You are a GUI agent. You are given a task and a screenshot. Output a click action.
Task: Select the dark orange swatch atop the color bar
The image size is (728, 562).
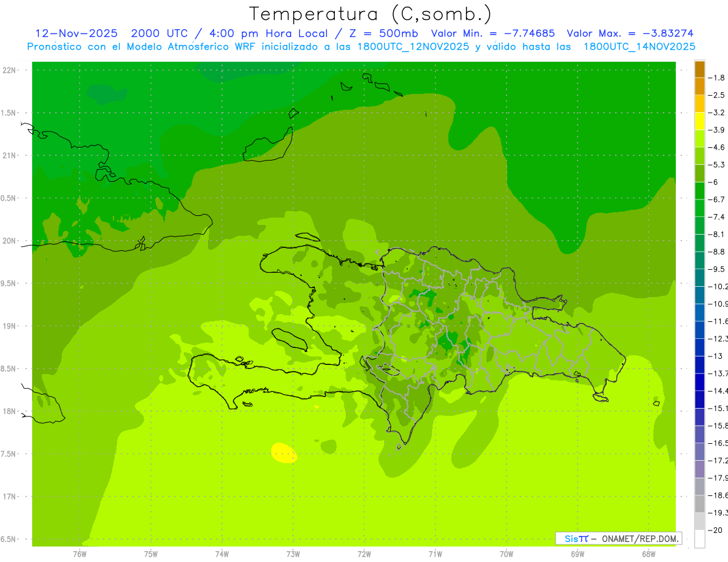(x=699, y=69)
